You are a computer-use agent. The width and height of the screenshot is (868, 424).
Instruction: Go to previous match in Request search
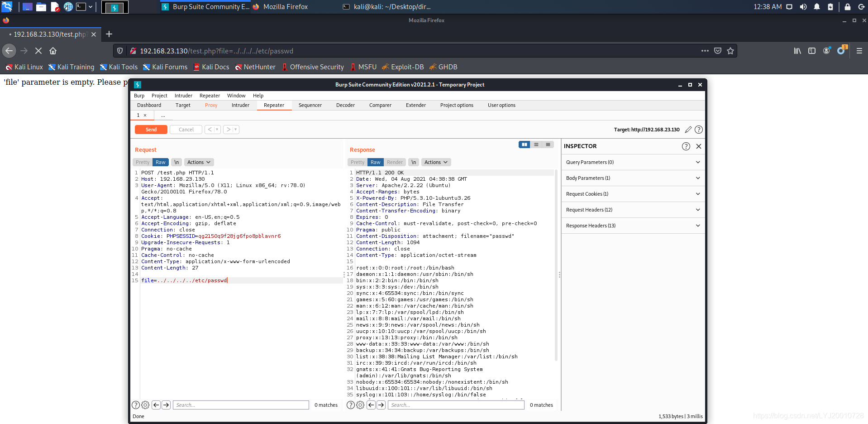point(156,405)
